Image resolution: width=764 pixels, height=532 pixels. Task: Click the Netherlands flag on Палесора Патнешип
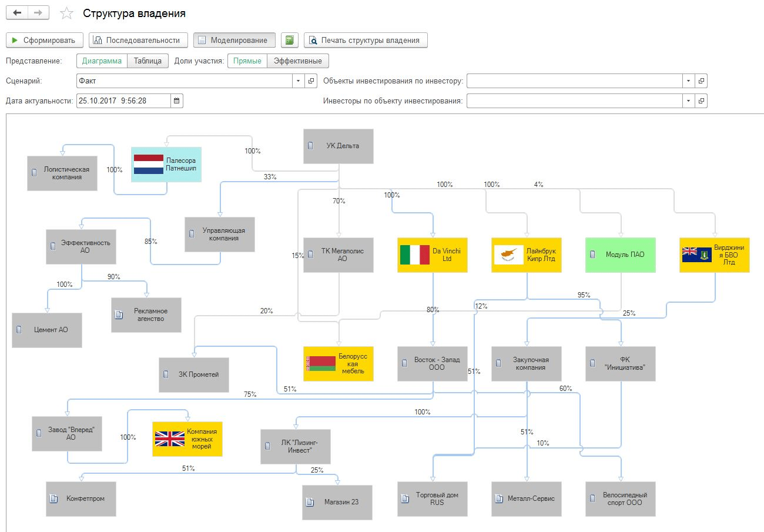click(x=149, y=164)
